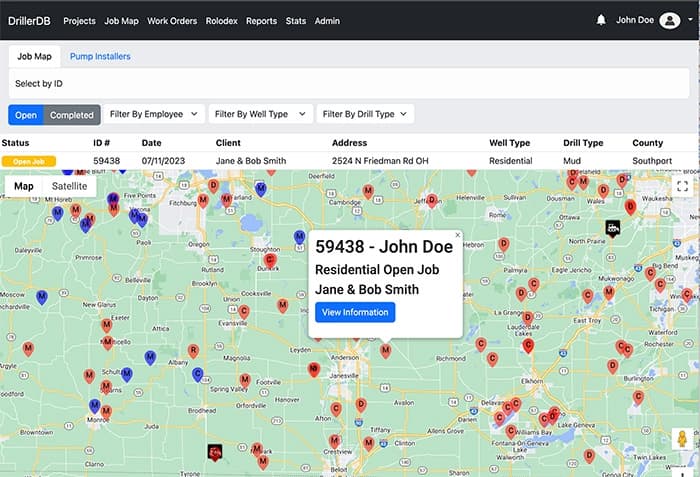The width and height of the screenshot is (700, 477).
Task: Close the 59438 job info popup
Action: [x=458, y=235]
